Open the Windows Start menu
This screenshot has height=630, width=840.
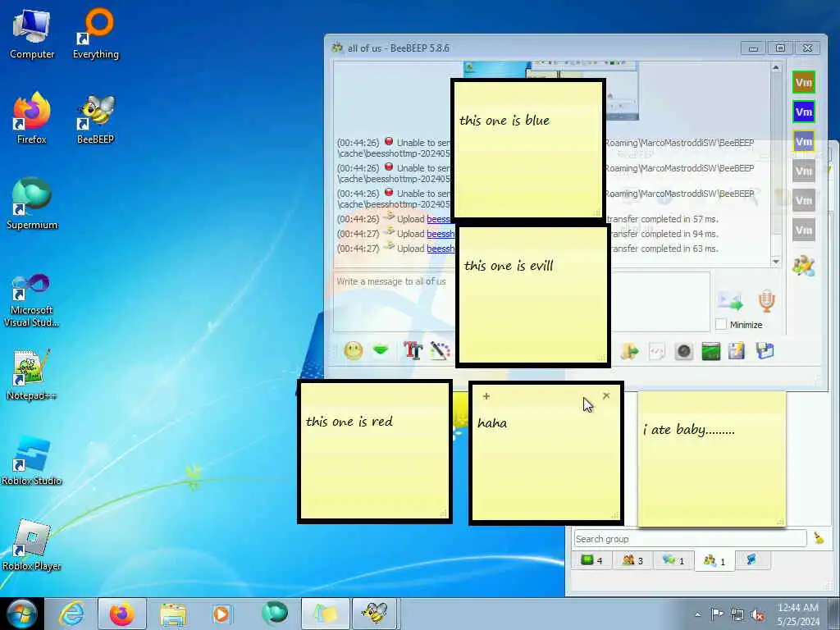21,614
